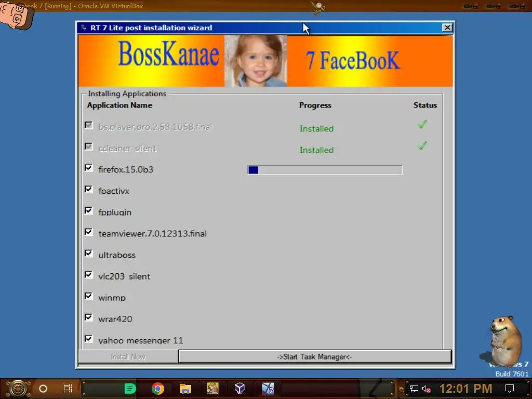Click the Cortana circle taskbar icon
The width and height of the screenshot is (532, 399).
coord(43,389)
